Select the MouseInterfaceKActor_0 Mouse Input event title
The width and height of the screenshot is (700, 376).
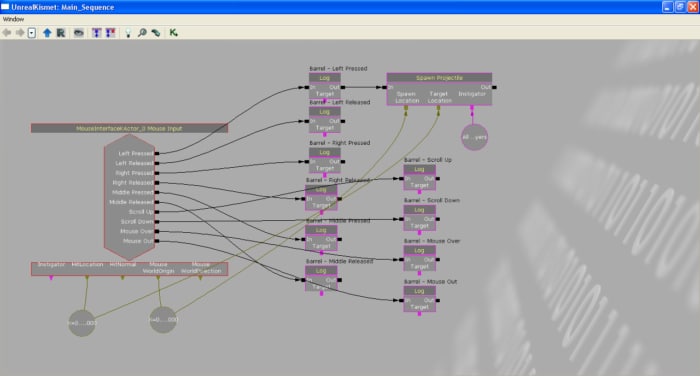(x=129, y=128)
